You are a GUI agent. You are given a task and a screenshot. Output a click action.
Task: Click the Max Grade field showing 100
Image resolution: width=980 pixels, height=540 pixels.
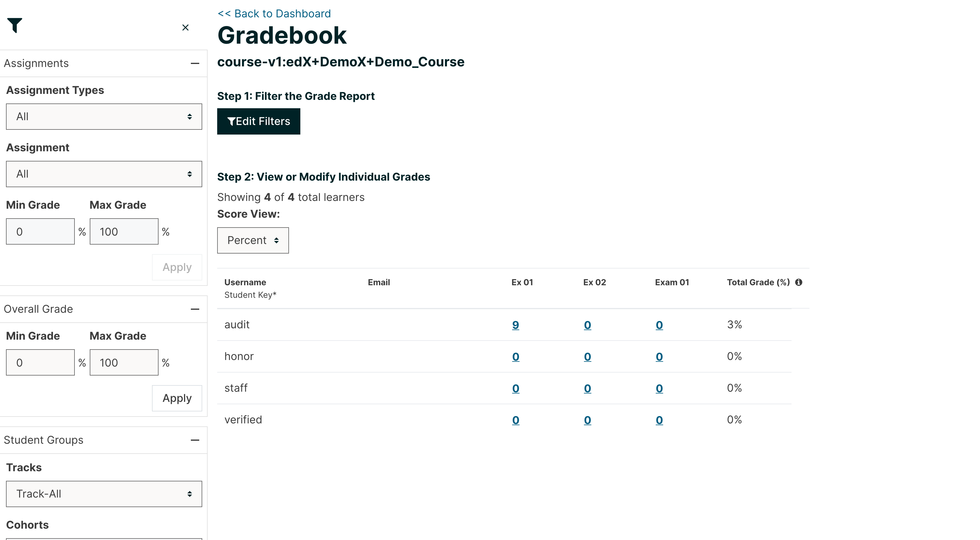(124, 231)
